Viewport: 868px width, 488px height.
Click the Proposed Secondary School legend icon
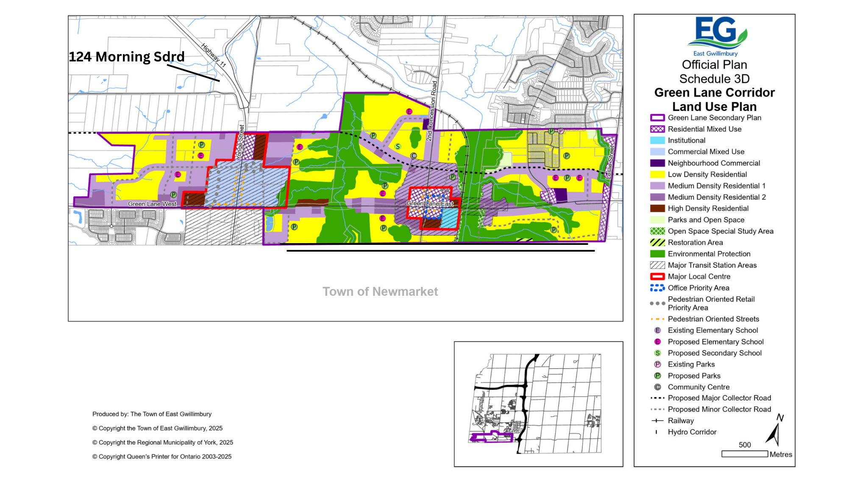[x=657, y=353]
